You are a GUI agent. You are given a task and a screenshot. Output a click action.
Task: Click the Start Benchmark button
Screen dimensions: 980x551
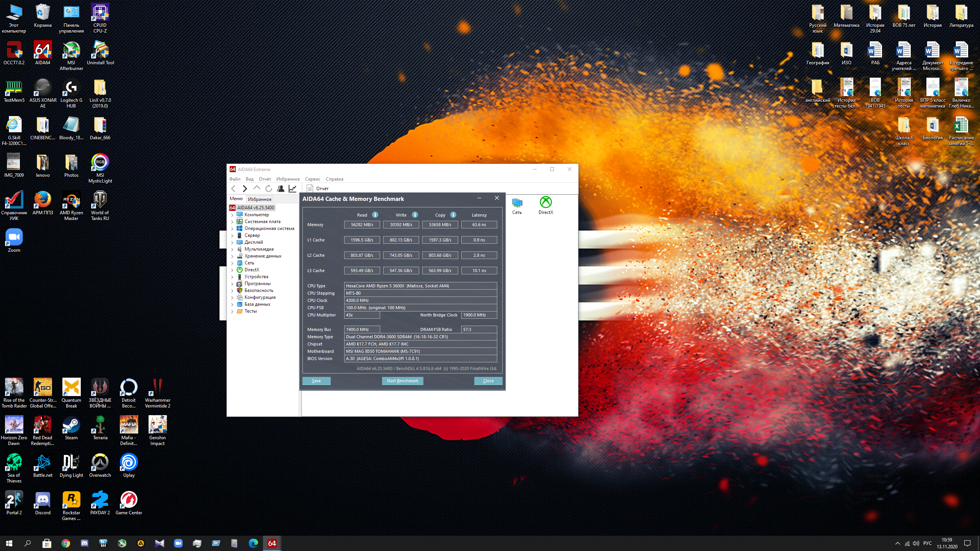click(402, 381)
